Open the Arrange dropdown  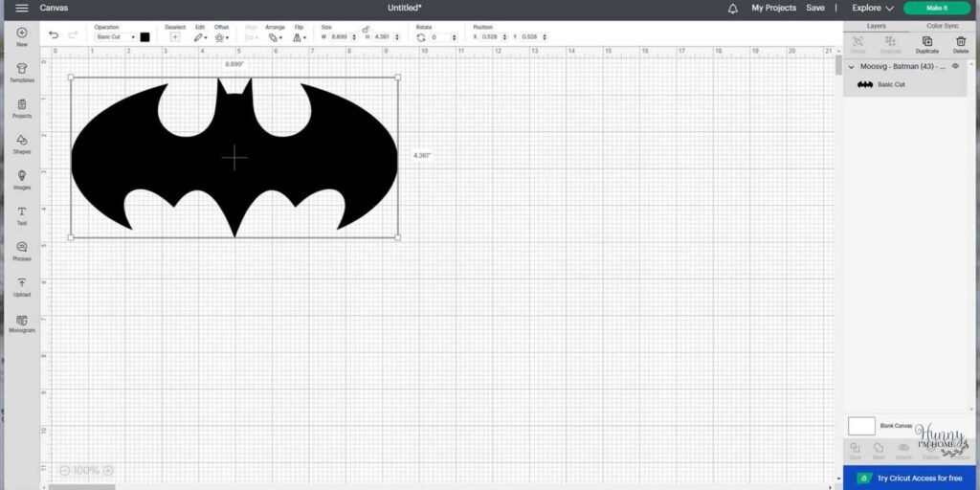click(x=275, y=37)
